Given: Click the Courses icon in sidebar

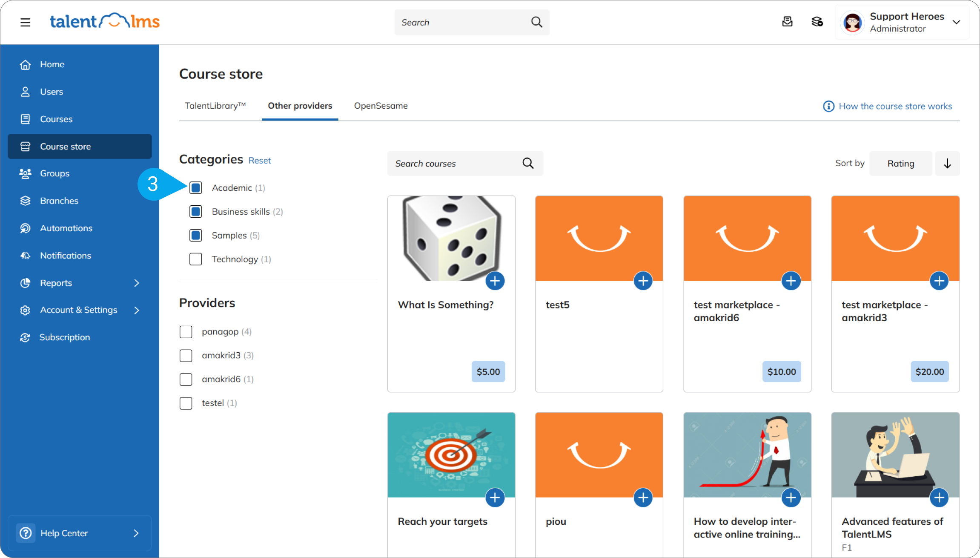Looking at the screenshot, I should click(x=25, y=119).
